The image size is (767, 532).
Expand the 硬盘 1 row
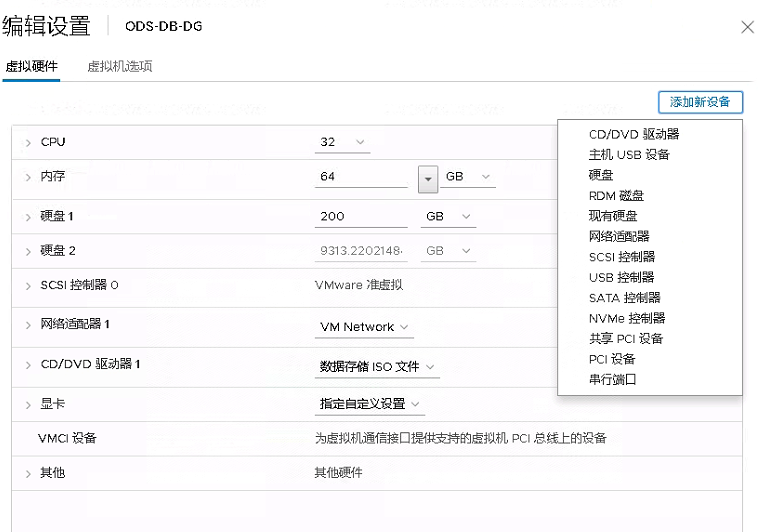28,217
